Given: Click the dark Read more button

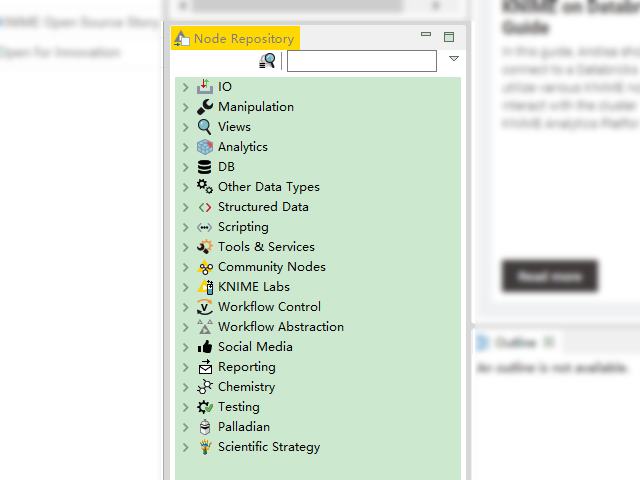Looking at the screenshot, I should 549,276.
